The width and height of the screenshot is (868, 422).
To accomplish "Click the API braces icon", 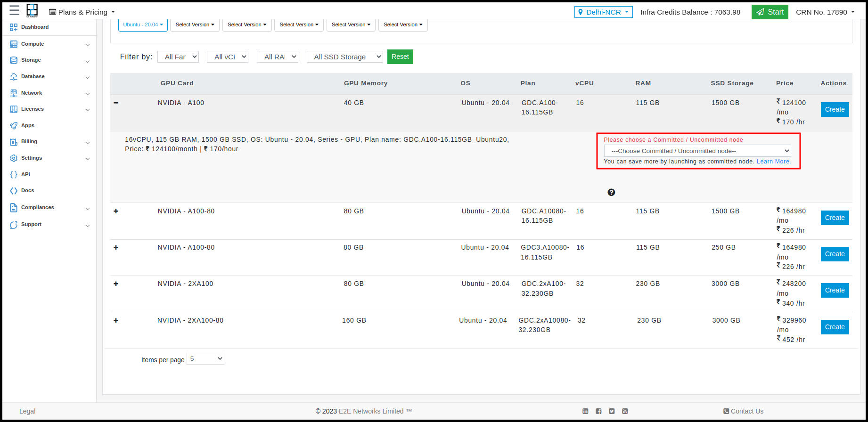I will pyautogui.click(x=14, y=174).
